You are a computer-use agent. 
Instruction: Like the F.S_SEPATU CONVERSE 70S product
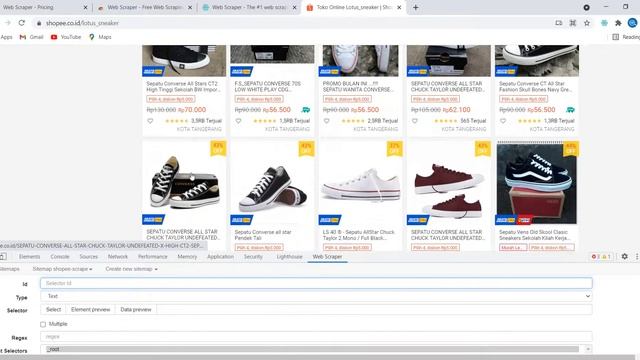pos(238,121)
